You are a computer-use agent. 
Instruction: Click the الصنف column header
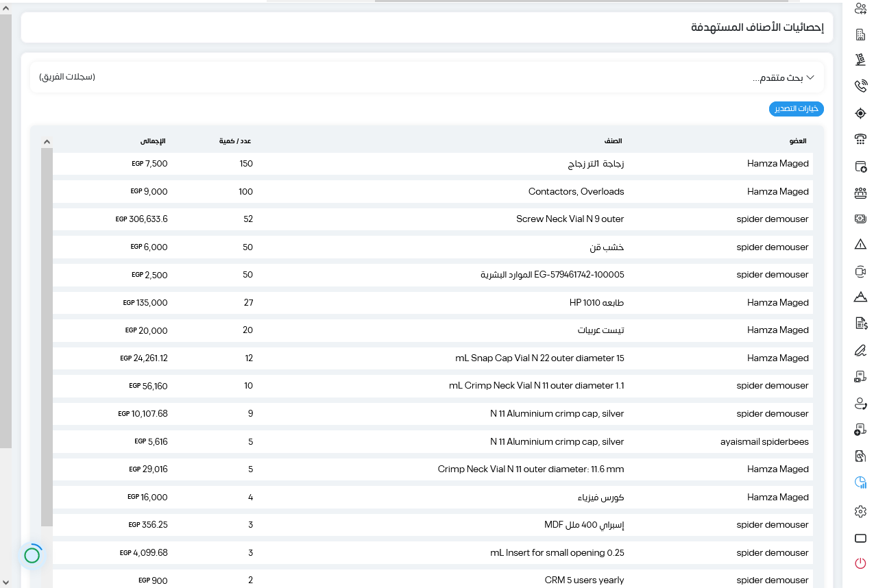tap(614, 141)
